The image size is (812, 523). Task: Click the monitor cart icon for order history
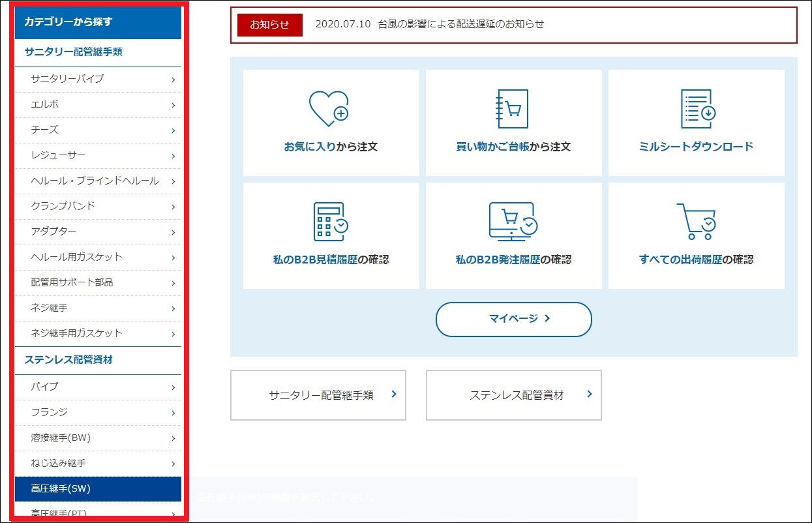(513, 222)
